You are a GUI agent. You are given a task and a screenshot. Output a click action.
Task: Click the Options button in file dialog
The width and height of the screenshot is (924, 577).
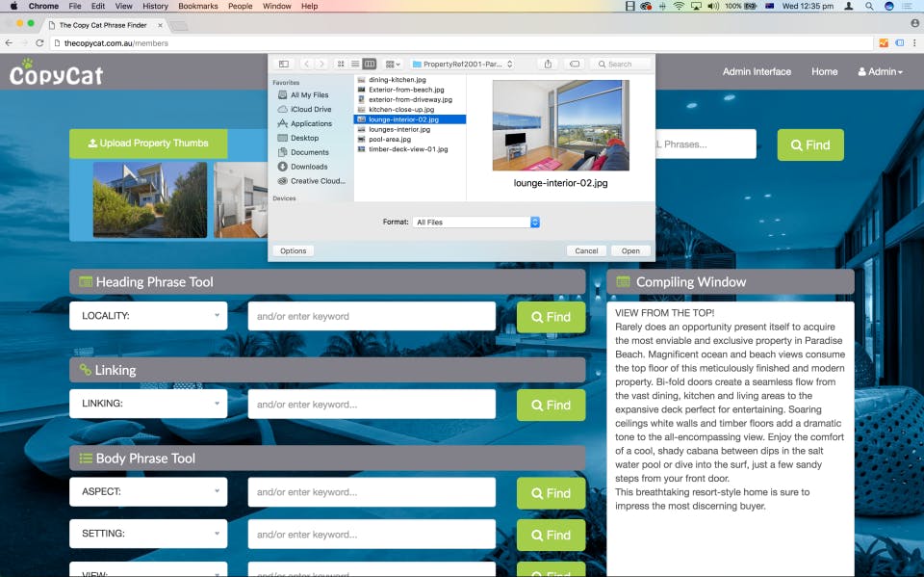293,250
